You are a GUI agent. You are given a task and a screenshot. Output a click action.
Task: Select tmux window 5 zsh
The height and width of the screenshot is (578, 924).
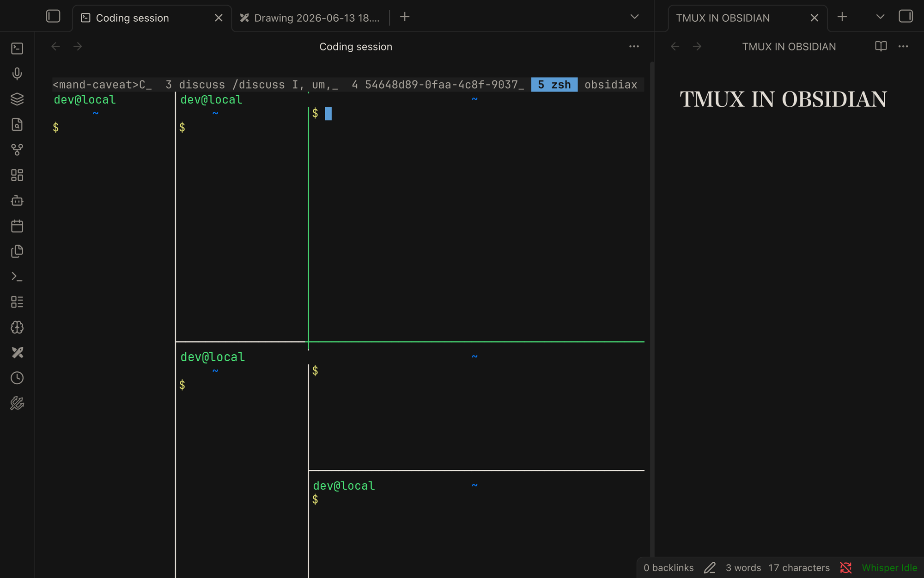[554, 85]
